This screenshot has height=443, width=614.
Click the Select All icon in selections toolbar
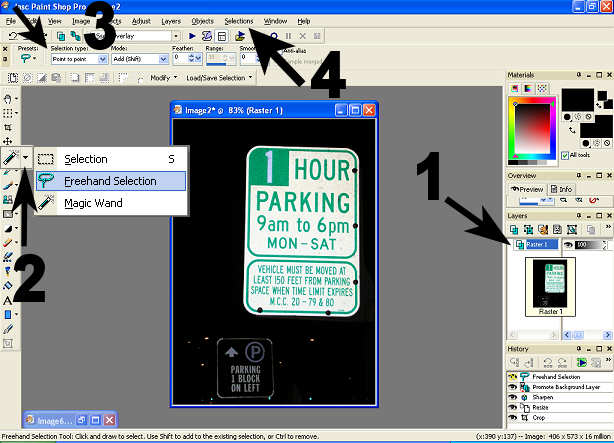[13, 78]
